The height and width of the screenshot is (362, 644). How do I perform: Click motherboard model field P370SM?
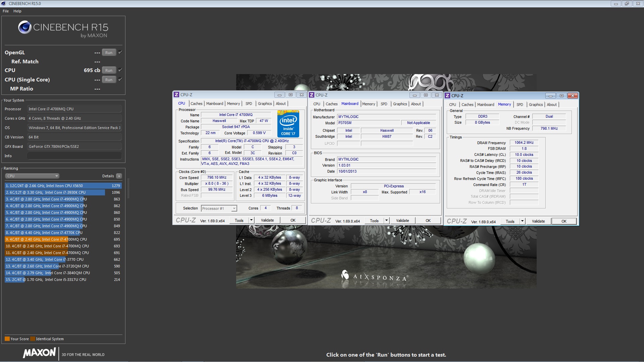coord(369,123)
